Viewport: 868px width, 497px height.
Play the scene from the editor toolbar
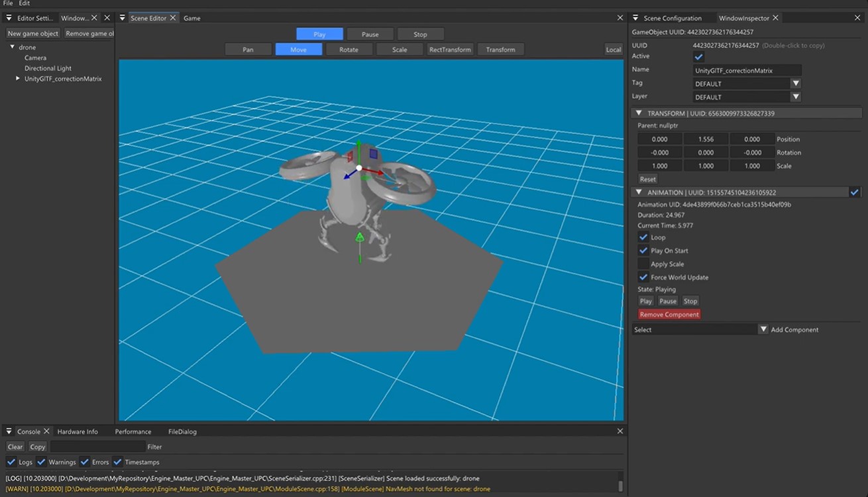point(319,34)
